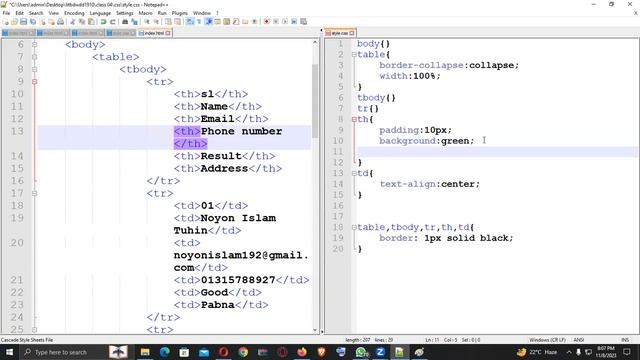
Task: Redo the edit via toolbar
Action: tap(113, 21)
